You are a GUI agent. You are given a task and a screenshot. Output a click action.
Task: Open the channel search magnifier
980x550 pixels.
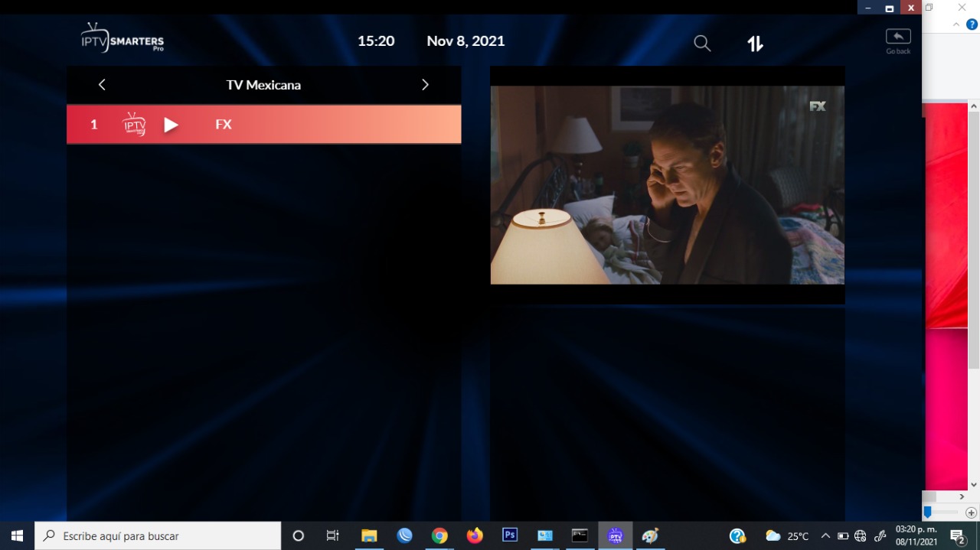click(702, 44)
